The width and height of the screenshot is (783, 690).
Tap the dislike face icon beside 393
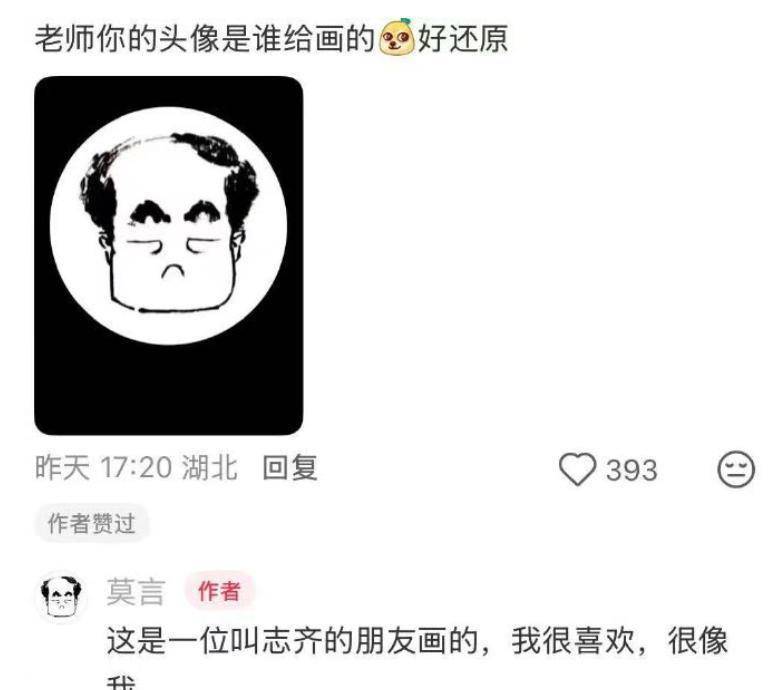click(x=736, y=469)
